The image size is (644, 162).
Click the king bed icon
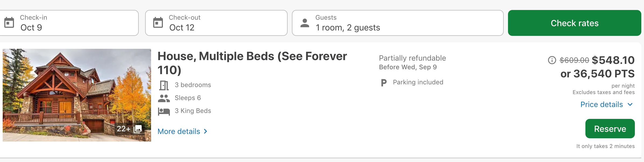click(x=164, y=111)
